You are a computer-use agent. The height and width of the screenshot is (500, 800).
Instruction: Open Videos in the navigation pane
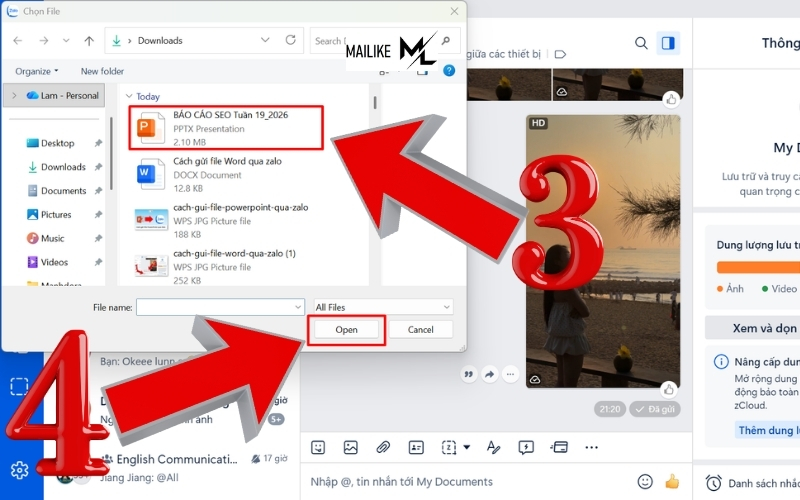(47, 262)
